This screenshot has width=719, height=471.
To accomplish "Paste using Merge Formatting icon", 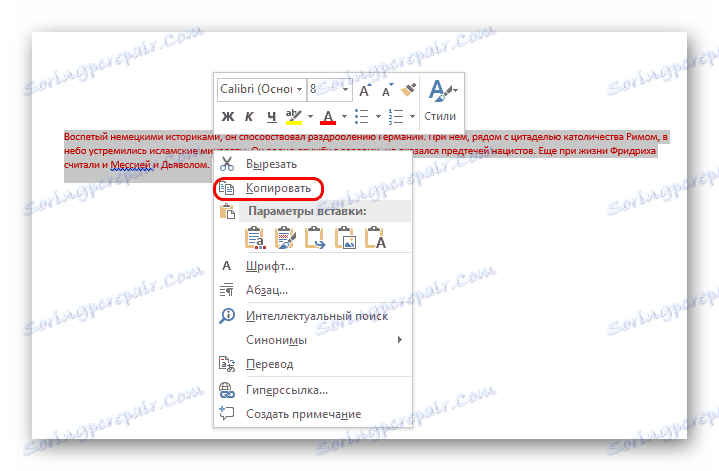I will pos(285,238).
